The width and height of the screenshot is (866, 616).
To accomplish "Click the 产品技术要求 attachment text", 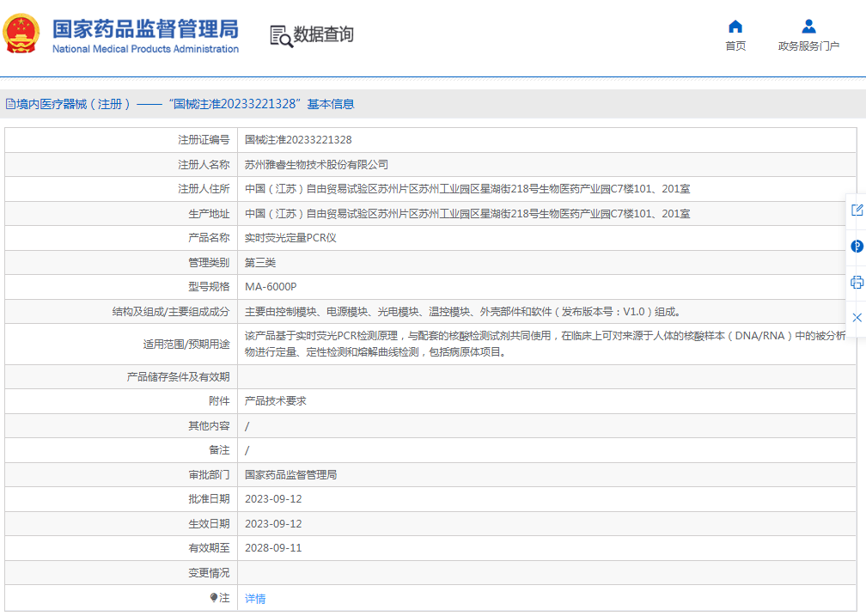I will [276, 401].
